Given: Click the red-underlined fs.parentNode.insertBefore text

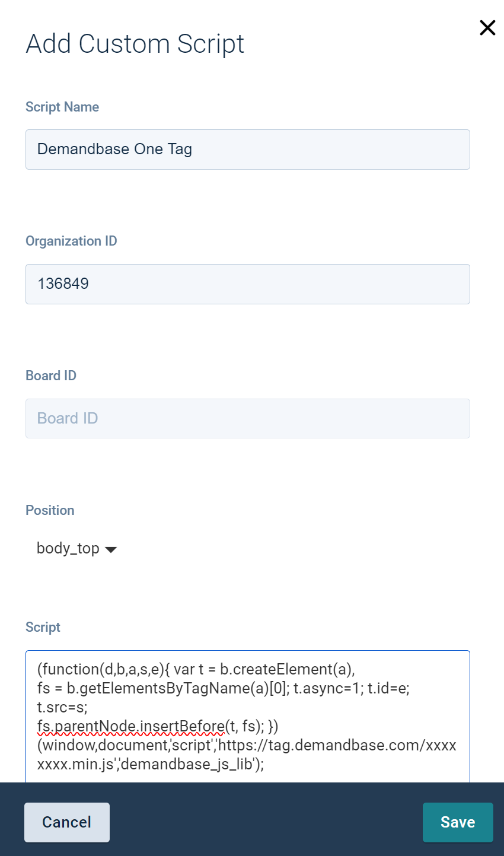Looking at the screenshot, I should [x=130, y=726].
